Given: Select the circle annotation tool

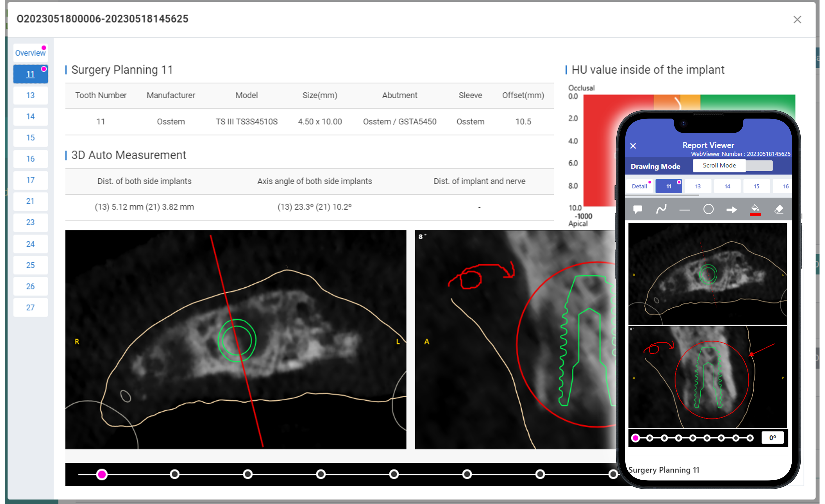Looking at the screenshot, I should pos(708,209).
